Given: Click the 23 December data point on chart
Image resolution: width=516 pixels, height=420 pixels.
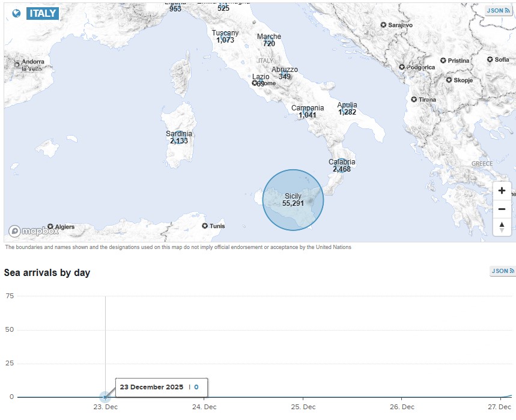Looking at the screenshot, I should (105, 397).
